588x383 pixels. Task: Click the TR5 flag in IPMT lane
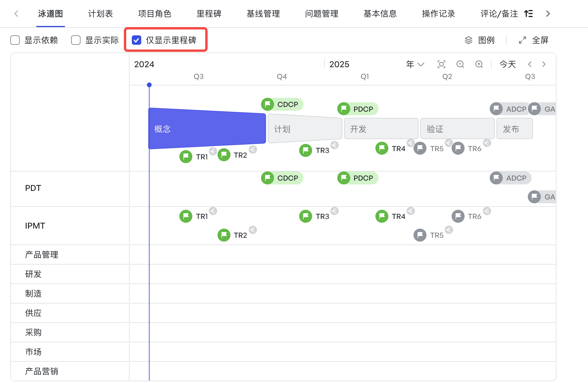(x=420, y=235)
